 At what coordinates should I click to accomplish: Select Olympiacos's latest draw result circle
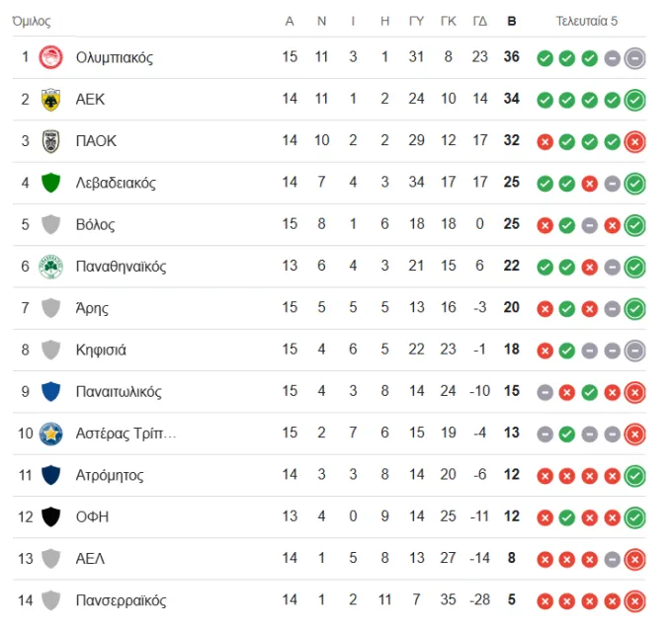tap(634, 58)
